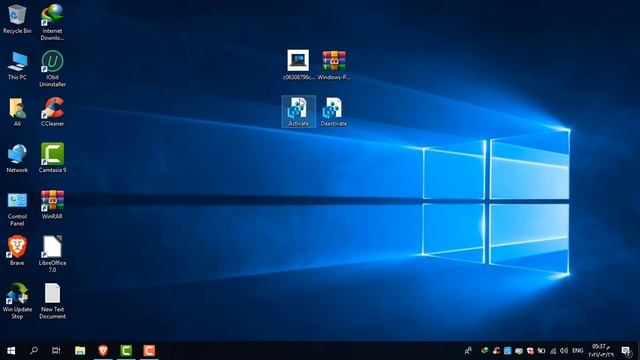Select the WinRAR desktop shortcut

pos(52,204)
